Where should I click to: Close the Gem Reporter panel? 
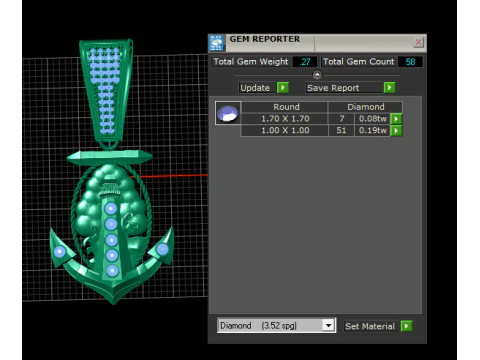coord(418,42)
